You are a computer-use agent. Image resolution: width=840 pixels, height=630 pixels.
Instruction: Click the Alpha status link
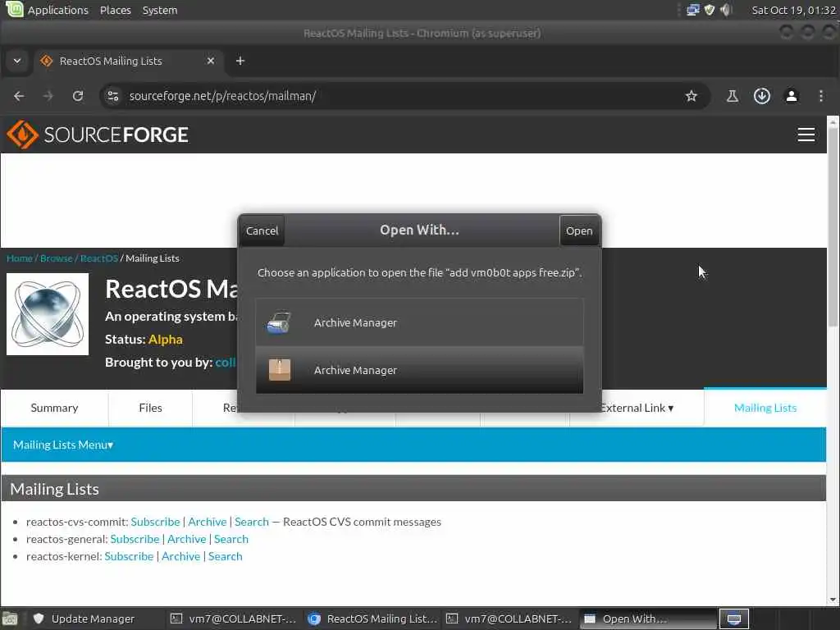point(166,340)
